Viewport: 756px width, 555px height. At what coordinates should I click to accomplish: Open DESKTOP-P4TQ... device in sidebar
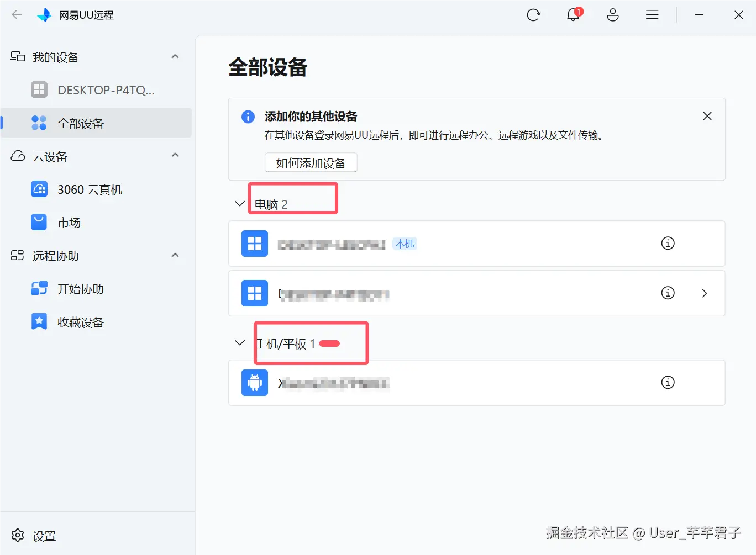coord(106,90)
